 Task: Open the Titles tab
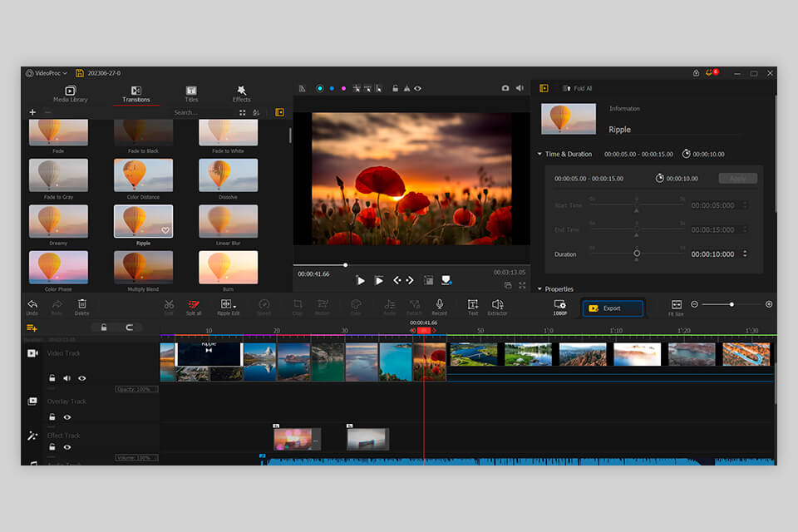coord(191,94)
